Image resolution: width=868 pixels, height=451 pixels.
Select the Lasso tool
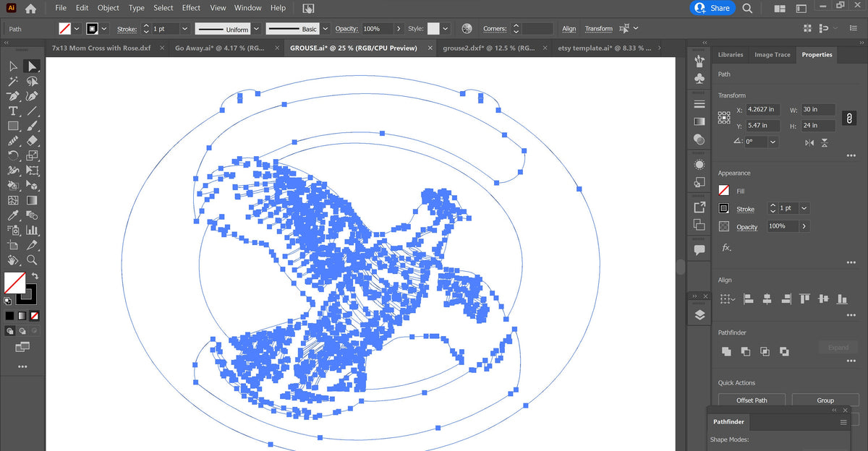pos(32,82)
